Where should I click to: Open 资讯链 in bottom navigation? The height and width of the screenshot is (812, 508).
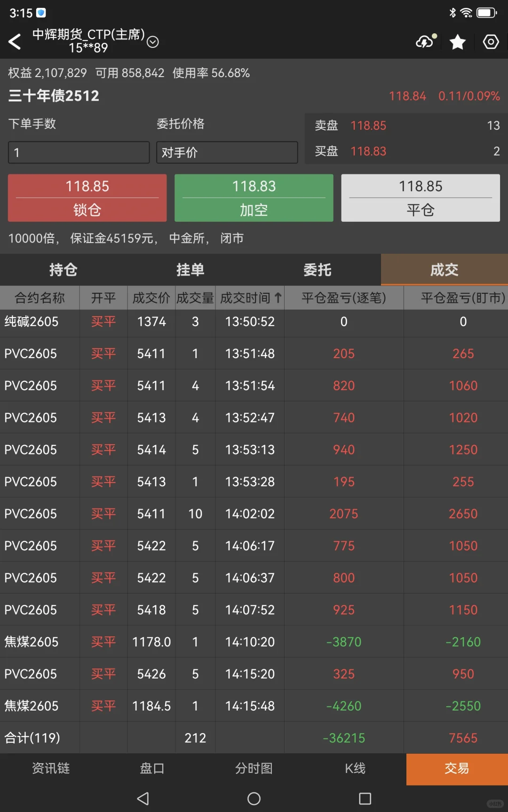click(51, 768)
